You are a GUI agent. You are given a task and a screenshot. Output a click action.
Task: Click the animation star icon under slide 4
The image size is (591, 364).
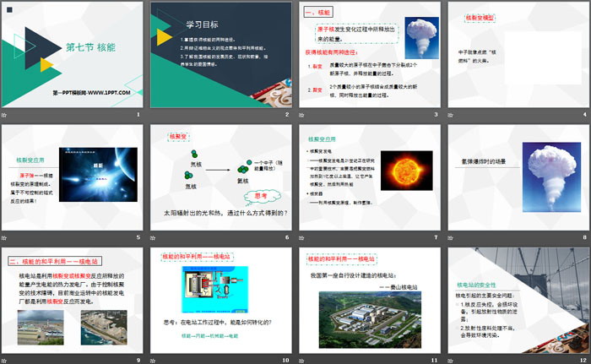click(x=450, y=115)
